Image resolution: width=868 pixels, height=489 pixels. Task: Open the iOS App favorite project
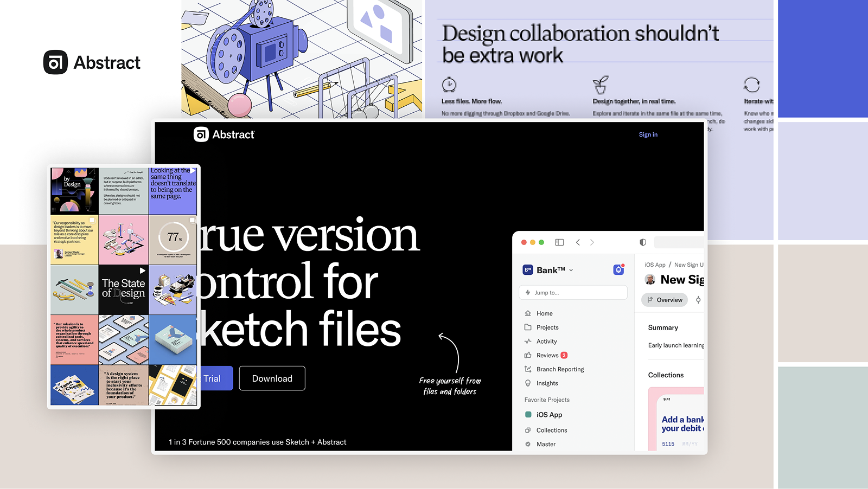[x=549, y=415]
